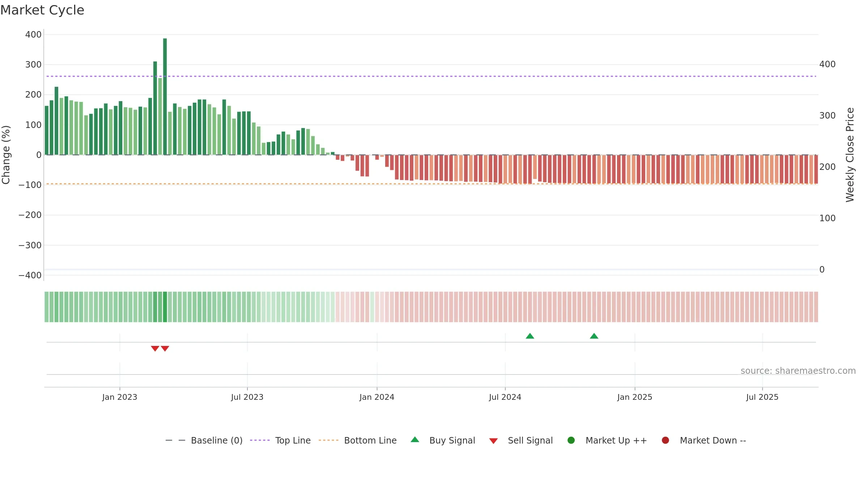The height and width of the screenshot is (488, 868).
Task: Click the darkest green heatmap strip cell
Action: (165, 307)
